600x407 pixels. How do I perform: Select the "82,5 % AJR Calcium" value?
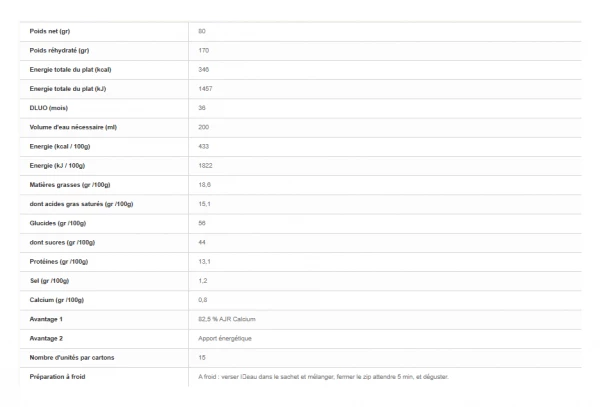(229, 319)
